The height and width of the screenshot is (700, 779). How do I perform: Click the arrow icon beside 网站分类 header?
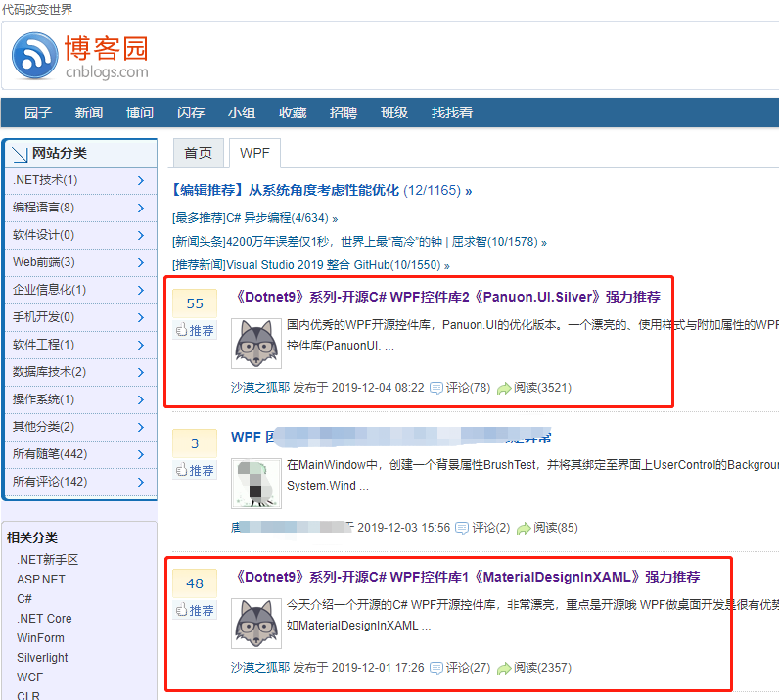20,154
